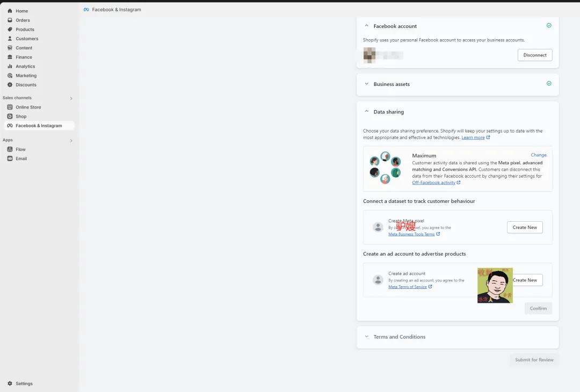580x392 pixels.
Task: Collapse the Data sharing section
Action: 367,112
